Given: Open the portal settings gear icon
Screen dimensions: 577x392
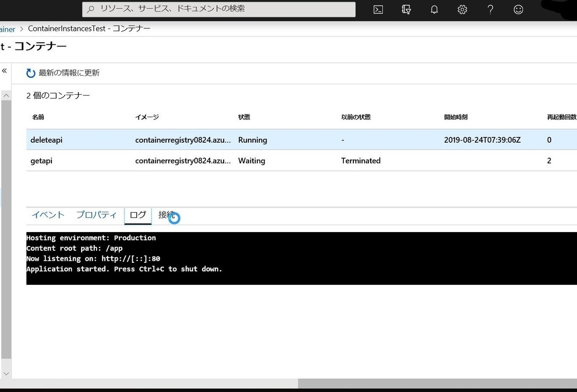Looking at the screenshot, I should click(462, 10).
